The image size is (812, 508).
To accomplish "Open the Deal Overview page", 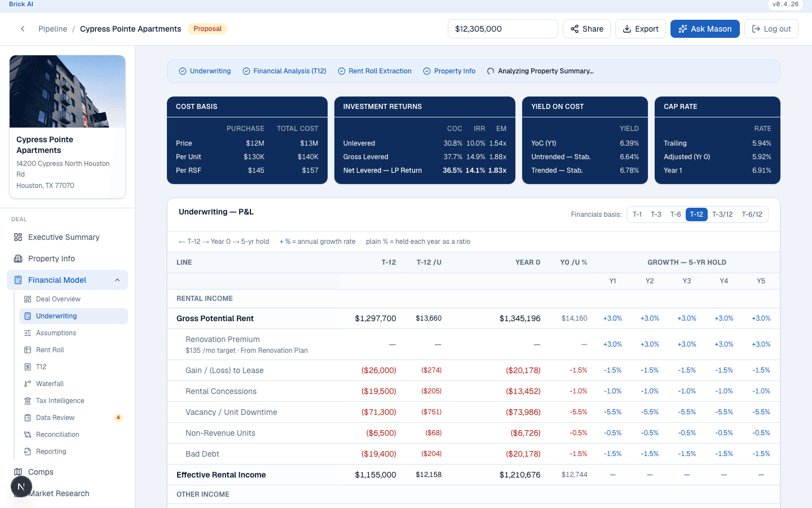I will click(x=73, y=299).
